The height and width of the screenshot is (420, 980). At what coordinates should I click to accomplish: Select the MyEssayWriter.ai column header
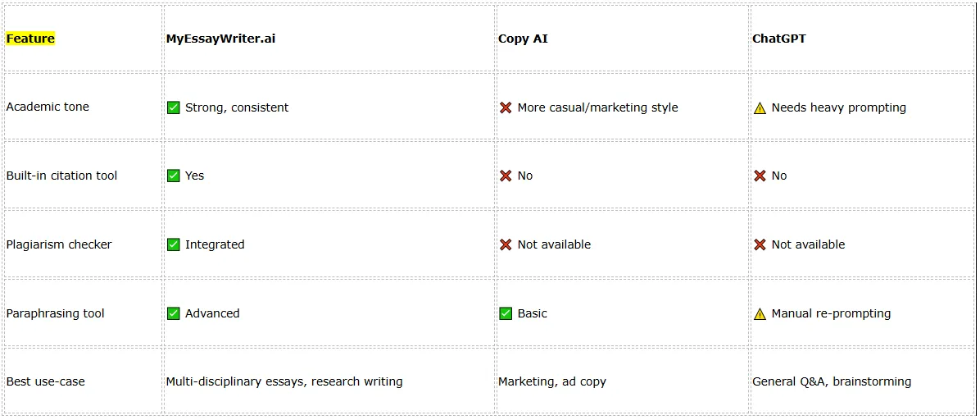(x=220, y=39)
